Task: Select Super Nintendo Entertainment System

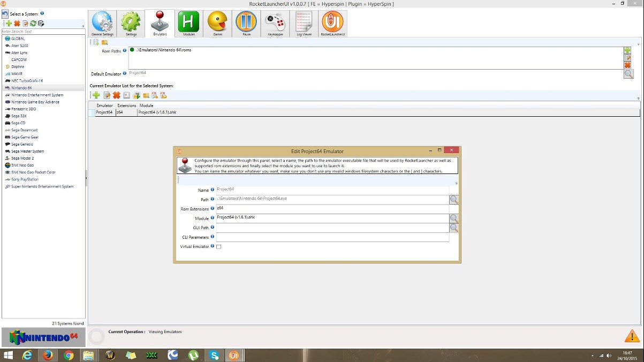Action: point(43,186)
